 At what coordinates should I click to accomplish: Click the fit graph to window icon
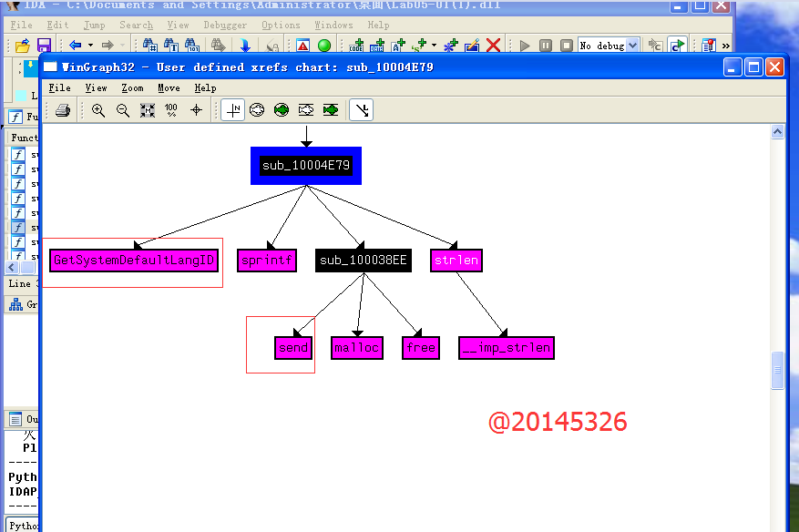point(148,110)
